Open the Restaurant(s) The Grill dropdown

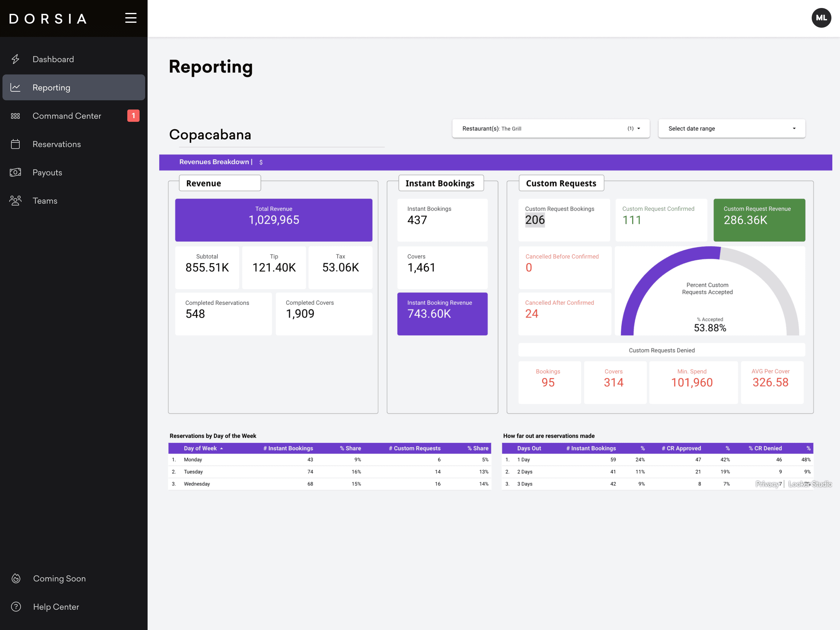click(x=550, y=129)
